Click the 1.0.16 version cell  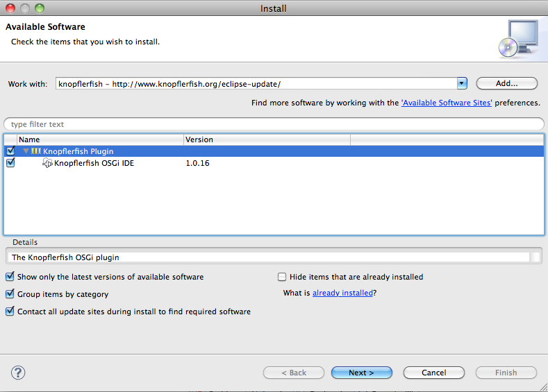[197, 163]
